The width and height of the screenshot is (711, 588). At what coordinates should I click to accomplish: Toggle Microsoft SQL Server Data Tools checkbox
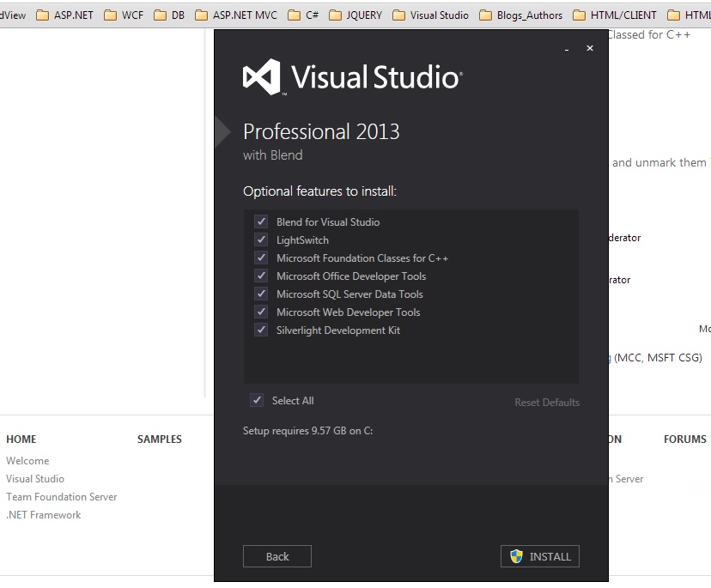point(261,294)
